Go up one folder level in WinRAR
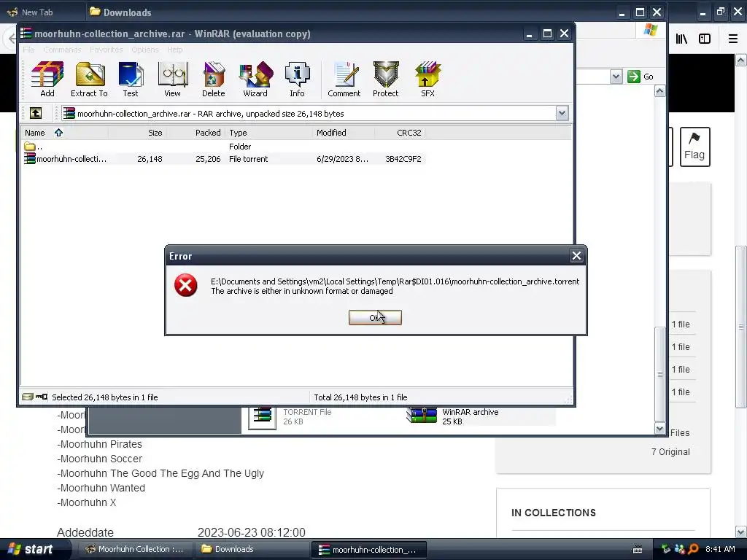The image size is (747, 560). [x=36, y=113]
